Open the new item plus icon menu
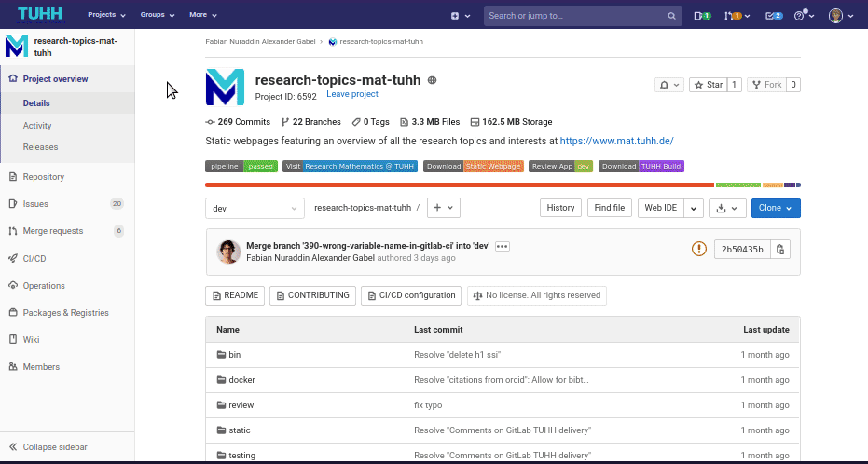 click(460, 16)
